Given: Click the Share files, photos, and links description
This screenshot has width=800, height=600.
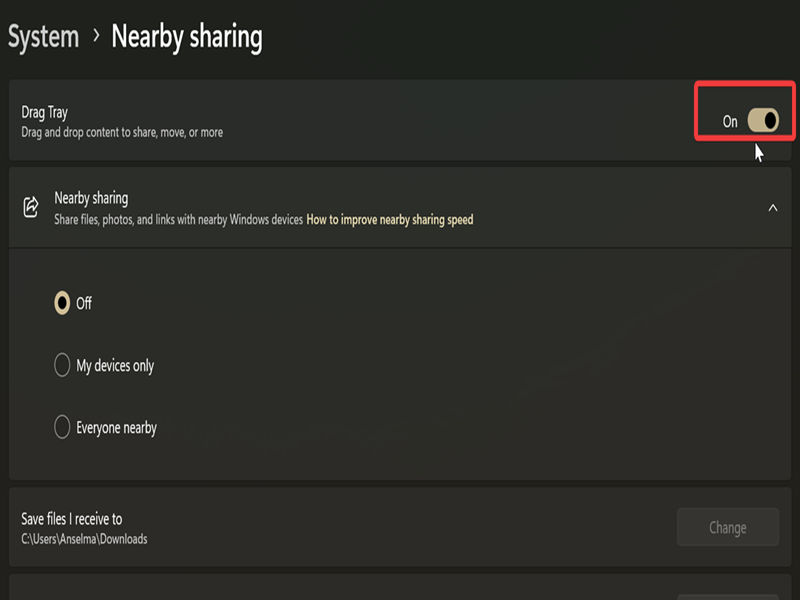Looking at the screenshot, I should pyautogui.click(x=178, y=219).
